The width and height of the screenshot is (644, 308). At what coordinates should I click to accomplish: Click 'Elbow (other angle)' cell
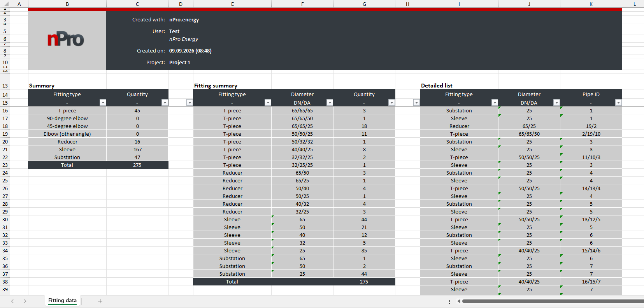(x=67, y=134)
